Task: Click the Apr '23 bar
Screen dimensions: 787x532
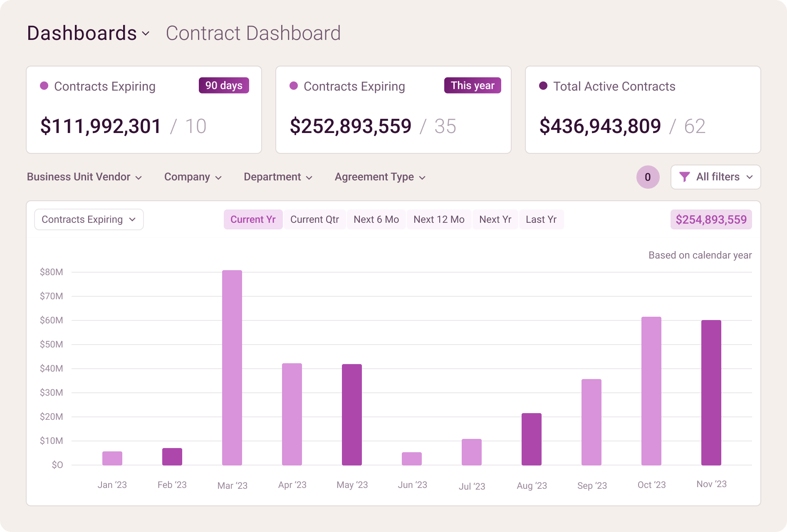Action: pyautogui.click(x=292, y=414)
